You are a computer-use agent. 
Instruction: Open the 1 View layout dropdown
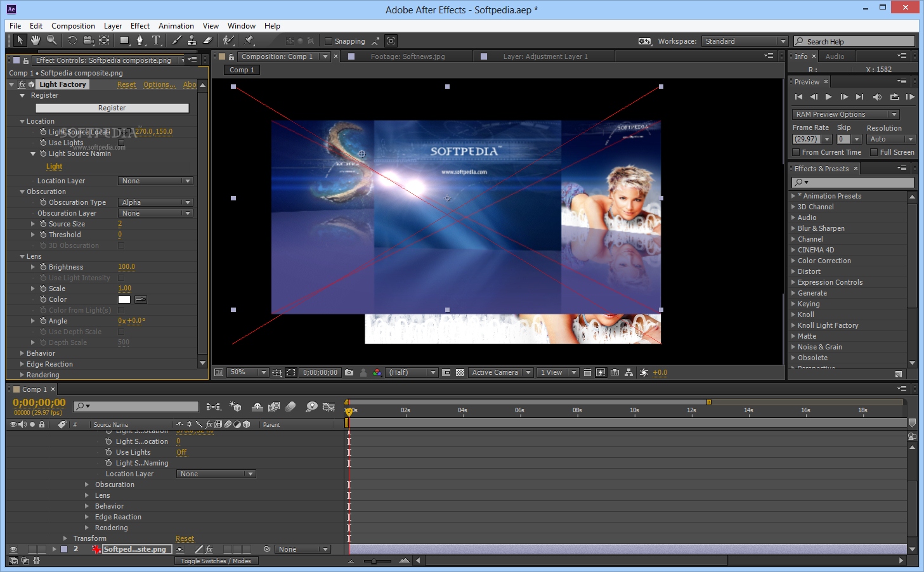[x=558, y=373]
